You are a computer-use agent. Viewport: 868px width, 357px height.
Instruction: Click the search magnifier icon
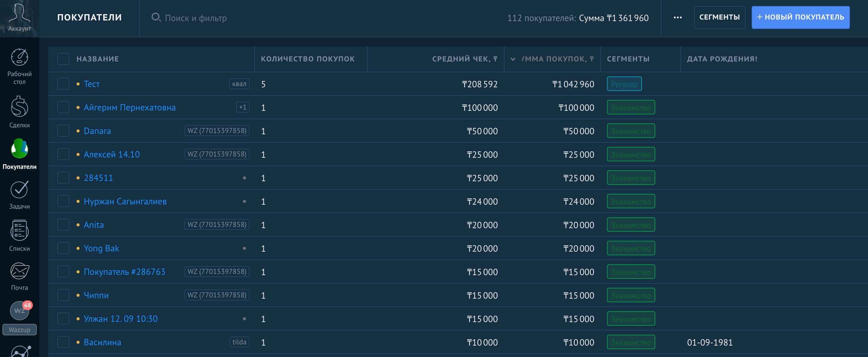tap(156, 17)
